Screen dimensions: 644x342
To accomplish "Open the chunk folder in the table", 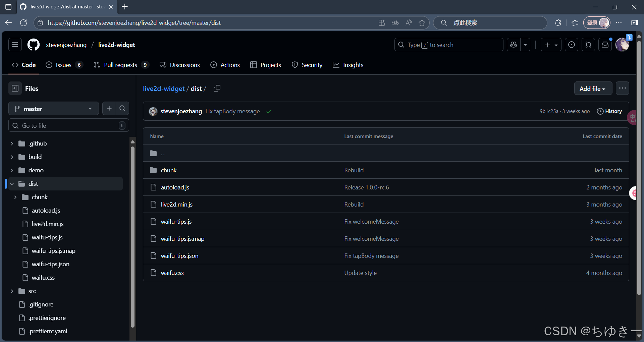I will coord(169,170).
